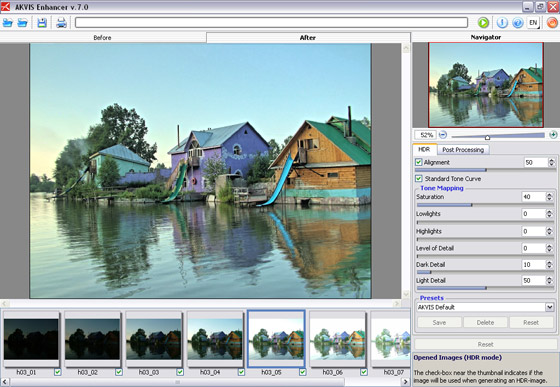Viewport: 560px width, 387px height.
Task: Select the h03_01 thumbnail
Action: point(31,339)
